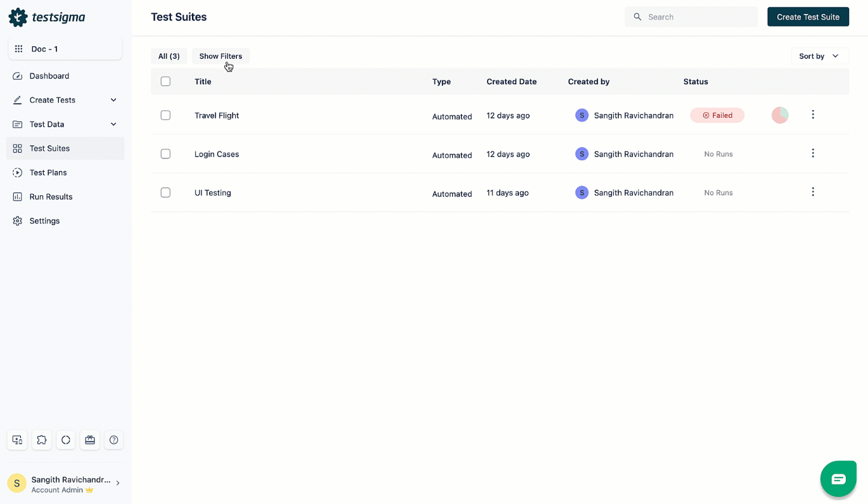Tick the select-all checkbox in table header
This screenshot has height=504, width=868.
[165, 81]
